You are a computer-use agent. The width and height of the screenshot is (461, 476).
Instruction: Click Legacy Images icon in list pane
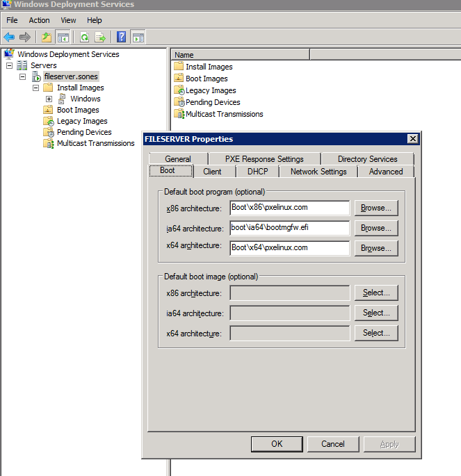tap(179, 90)
